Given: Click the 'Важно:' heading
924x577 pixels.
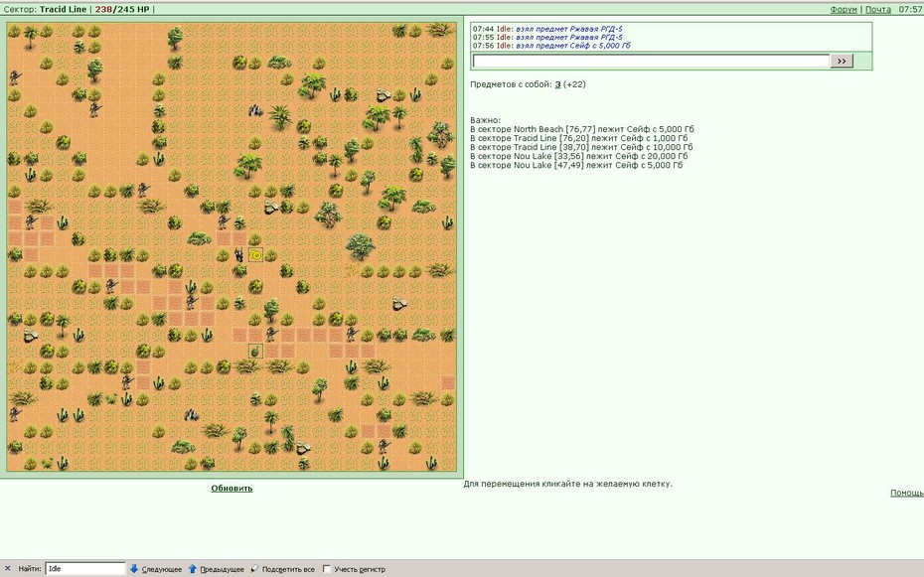Looking at the screenshot, I should (485, 120).
